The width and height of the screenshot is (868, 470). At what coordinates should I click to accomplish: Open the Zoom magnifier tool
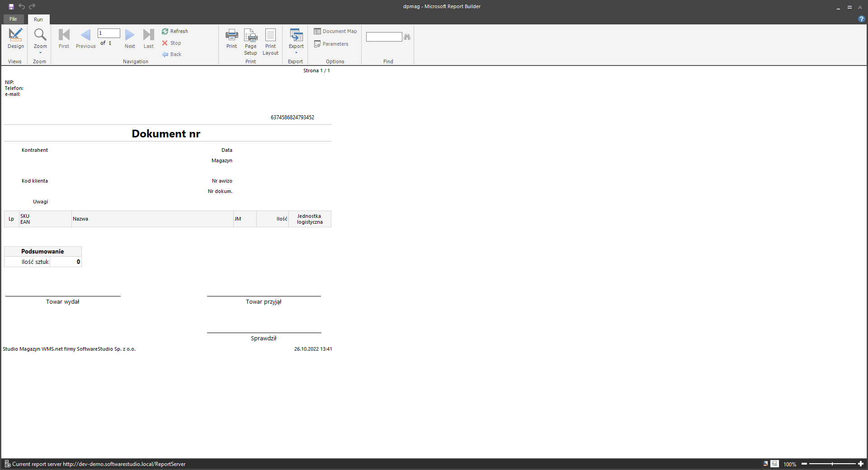pyautogui.click(x=40, y=41)
